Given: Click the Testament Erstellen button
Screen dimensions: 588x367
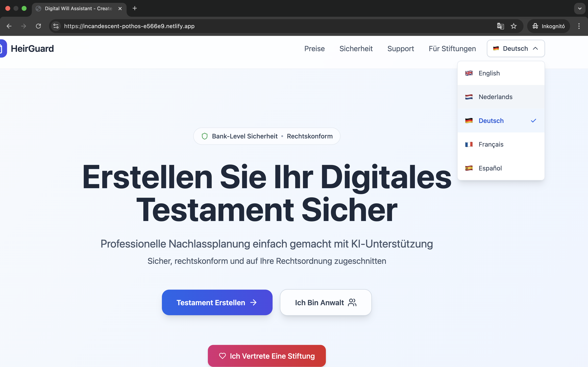Looking at the screenshot, I should (x=217, y=302).
